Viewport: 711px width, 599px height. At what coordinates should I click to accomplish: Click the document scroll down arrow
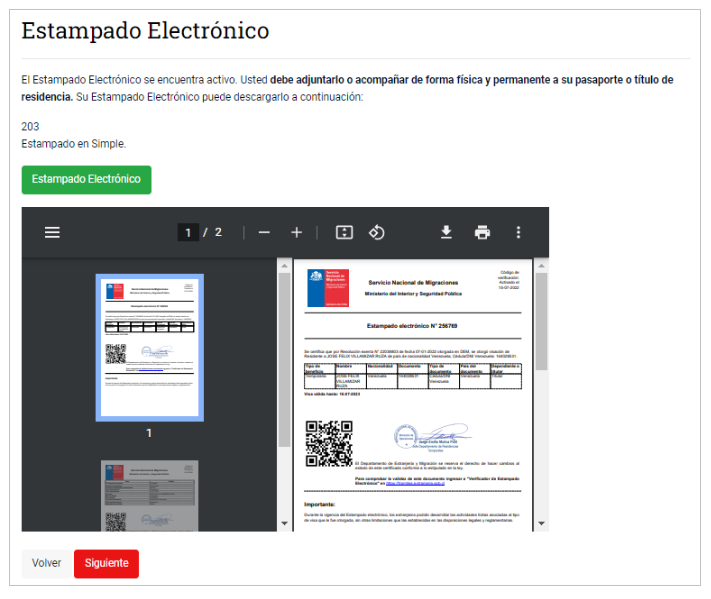pyautogui.click(x=541, y=523)
